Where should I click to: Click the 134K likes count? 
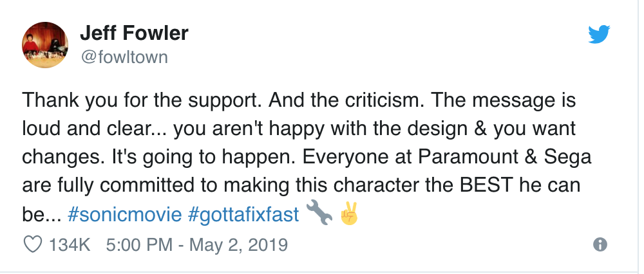(70, 245)
